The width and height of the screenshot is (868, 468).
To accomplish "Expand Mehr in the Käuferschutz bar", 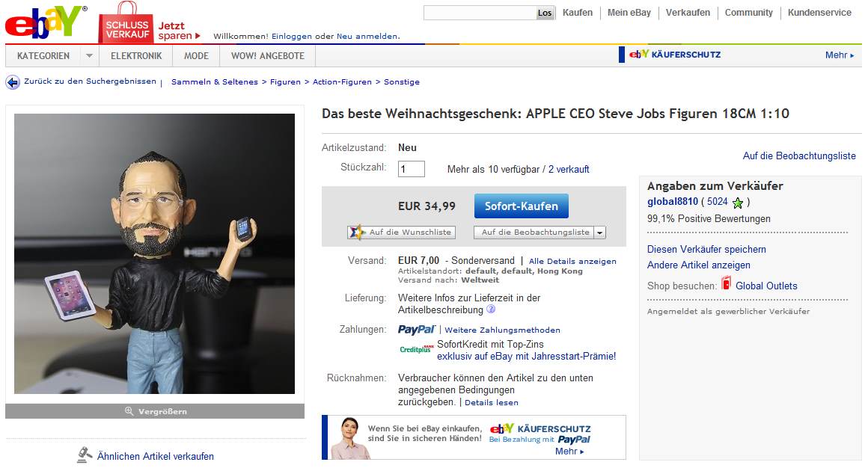I will 840,55.
